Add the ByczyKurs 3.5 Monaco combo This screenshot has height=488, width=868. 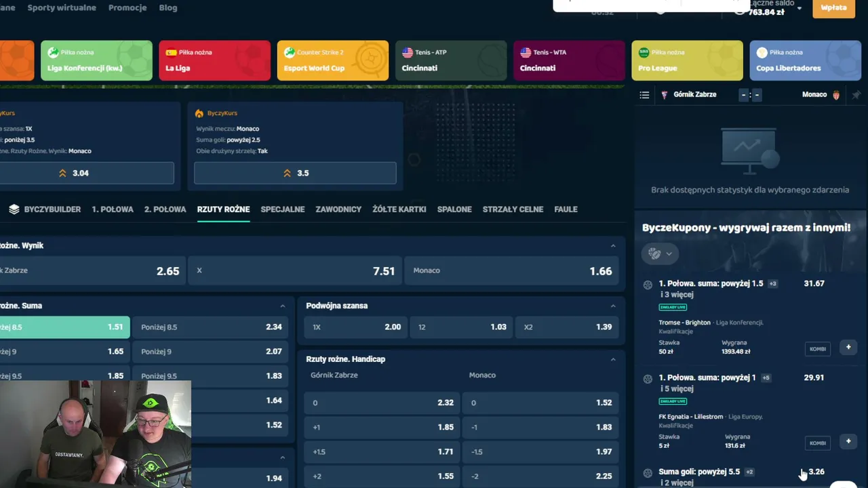295,173
